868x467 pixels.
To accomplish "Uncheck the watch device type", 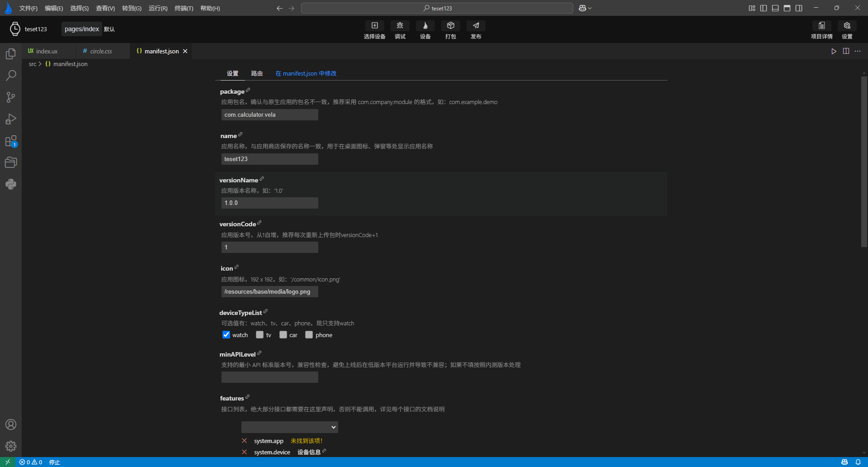I will pos(226,335).
